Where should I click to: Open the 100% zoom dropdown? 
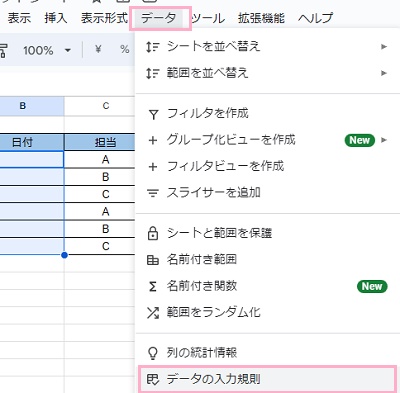point(46,50)
